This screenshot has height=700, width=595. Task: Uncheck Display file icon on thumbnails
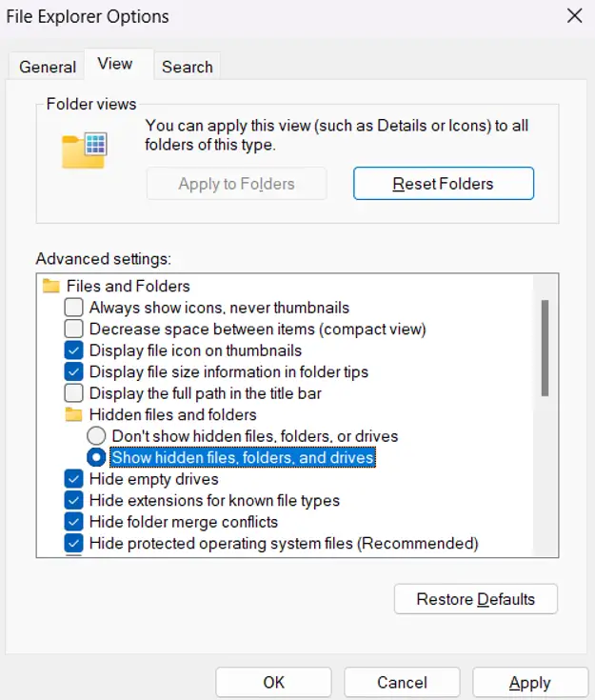tap(73, 350)
